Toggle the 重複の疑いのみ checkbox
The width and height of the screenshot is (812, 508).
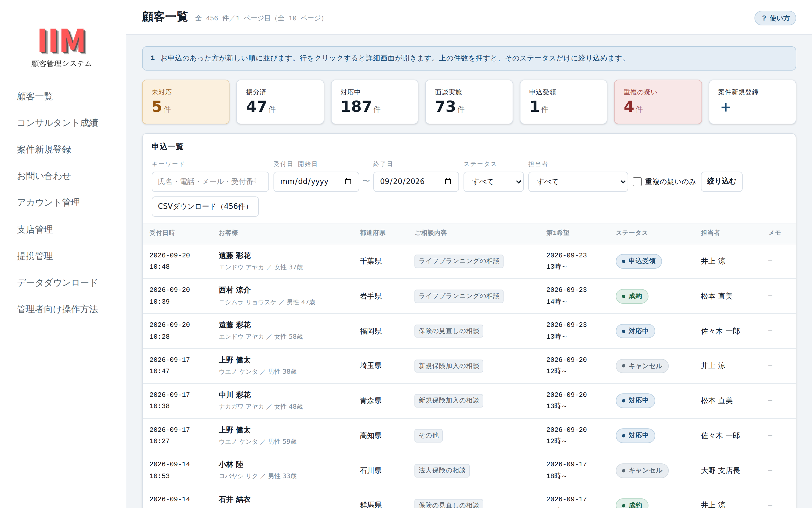(637, 182)
